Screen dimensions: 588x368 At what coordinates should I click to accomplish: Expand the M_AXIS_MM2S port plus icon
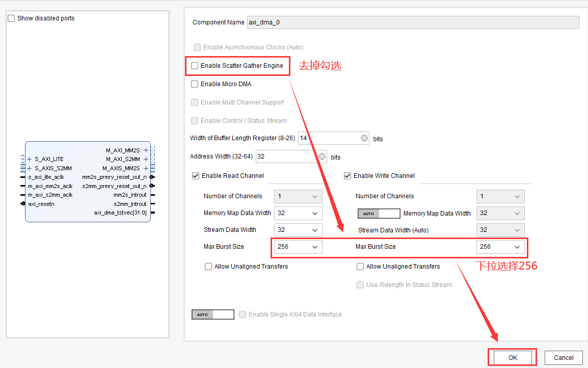point(146,168)
